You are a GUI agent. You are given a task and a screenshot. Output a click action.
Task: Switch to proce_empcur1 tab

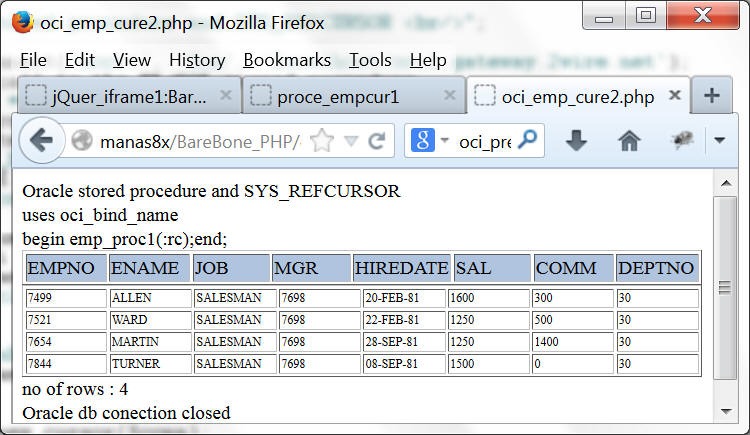tap(354, 95)
